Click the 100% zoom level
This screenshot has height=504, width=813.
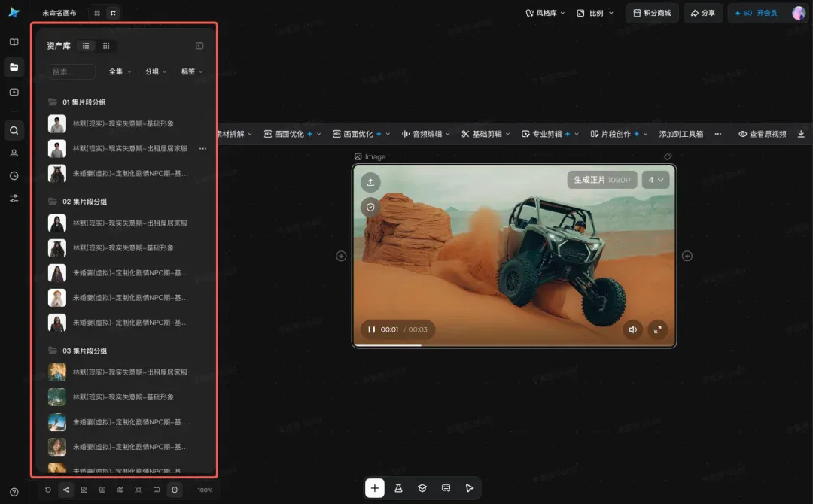pos(205,490)
